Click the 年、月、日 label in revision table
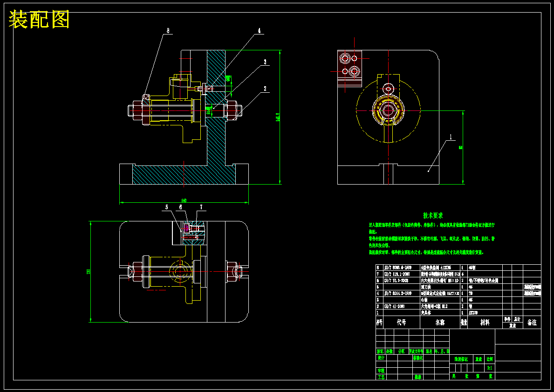The width and height of the screenshot is (554, 392). click(442, 351)
